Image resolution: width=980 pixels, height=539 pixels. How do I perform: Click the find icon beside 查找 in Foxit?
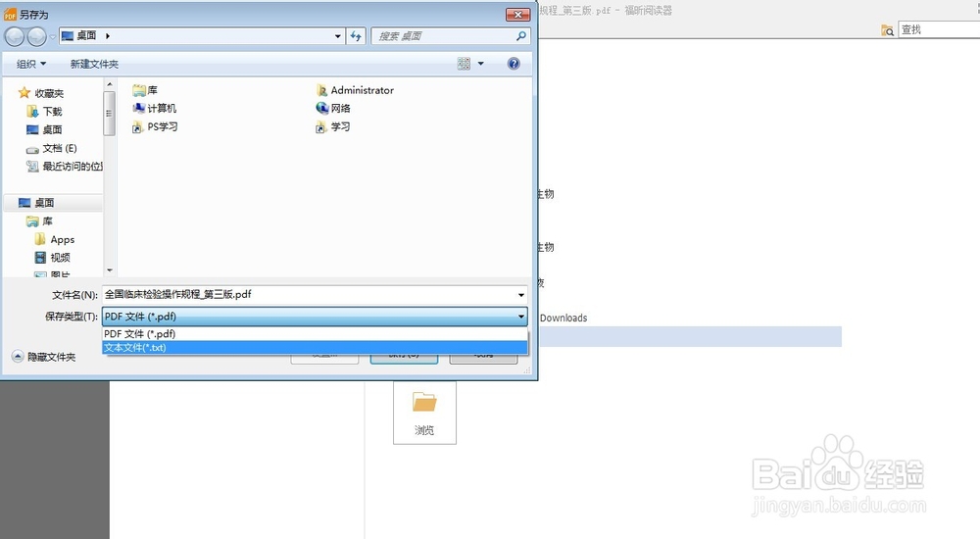click(888, 30)
